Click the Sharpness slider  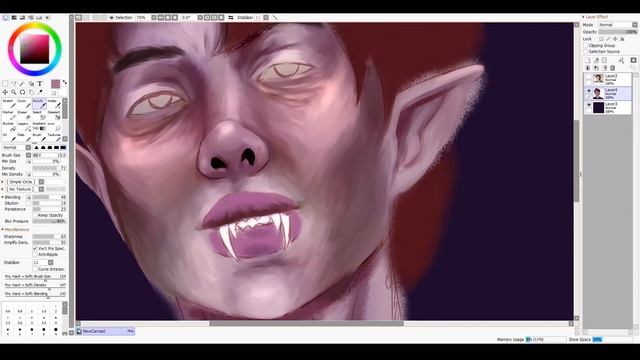click(x=49, y=236)
